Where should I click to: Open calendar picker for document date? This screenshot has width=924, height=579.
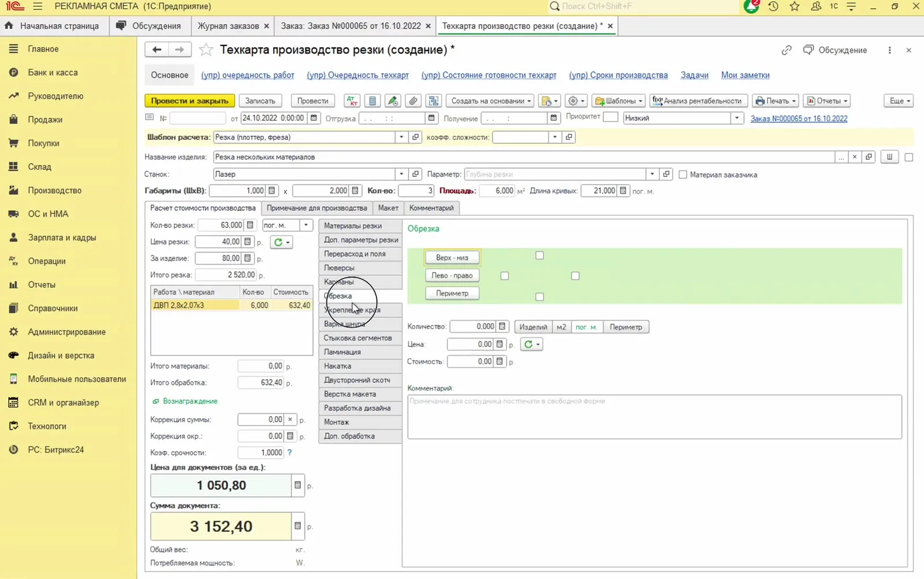pos(314,118)
